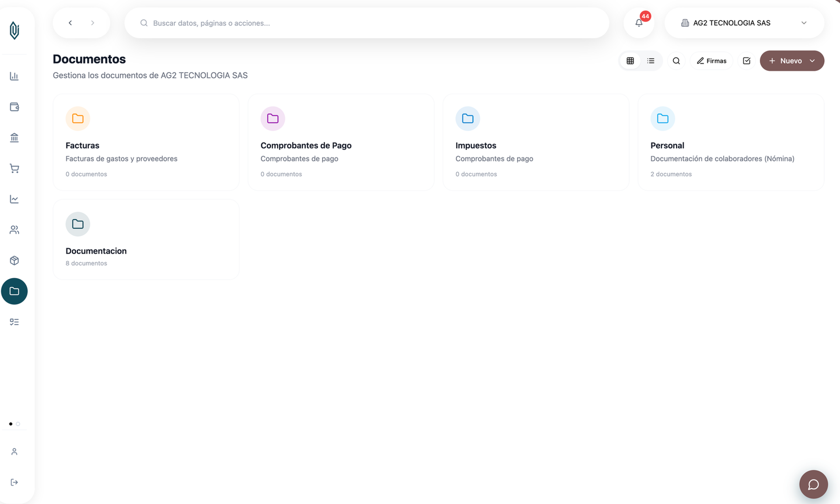The width and height of the screenshot is (840, 504).
Task: Click the sidebar second page dot indicator
Action: tap(18, 424)
